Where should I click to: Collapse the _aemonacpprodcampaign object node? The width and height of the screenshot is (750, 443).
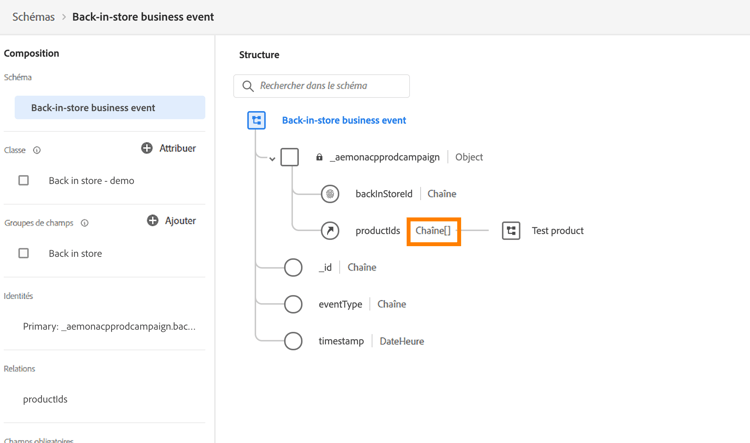[272, 158]
